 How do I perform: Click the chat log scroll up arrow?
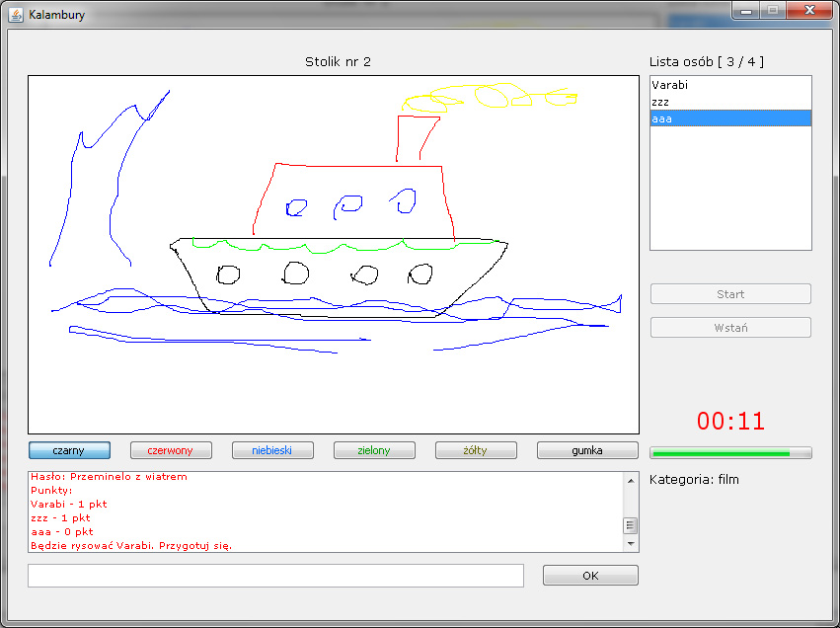[630, 480]
